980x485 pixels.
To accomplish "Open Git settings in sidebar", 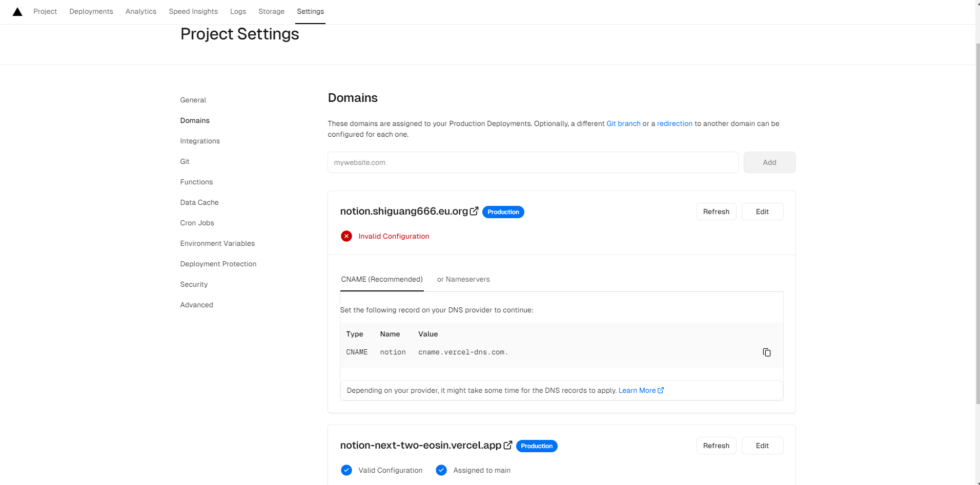I will [185, 161].
